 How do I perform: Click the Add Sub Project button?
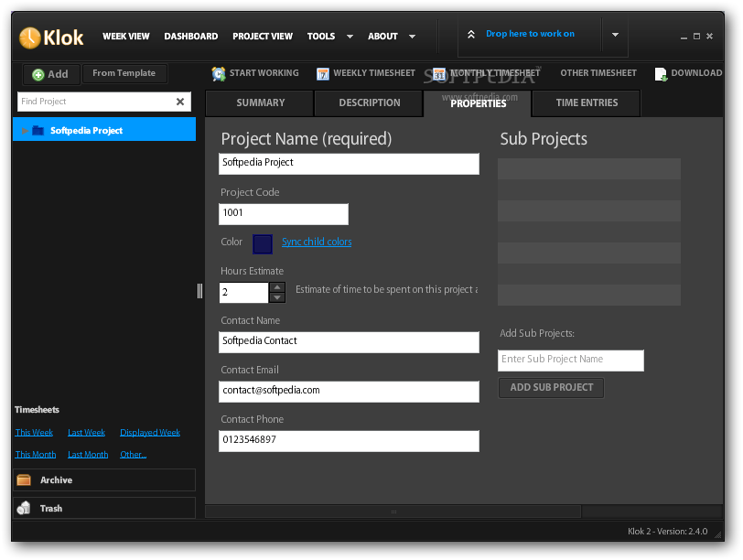tap(551, 388)
